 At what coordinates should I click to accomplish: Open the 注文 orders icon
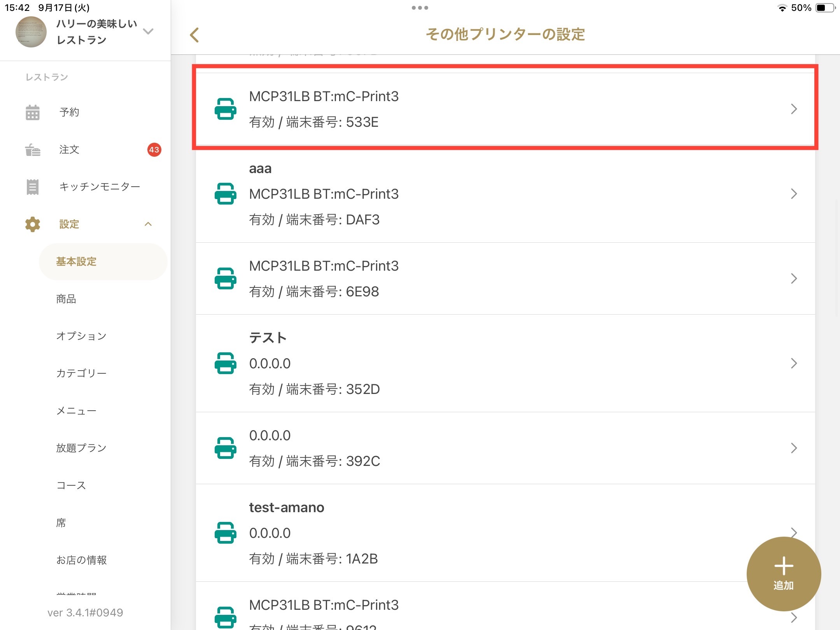pyautogui.click(x=33, y=150)
